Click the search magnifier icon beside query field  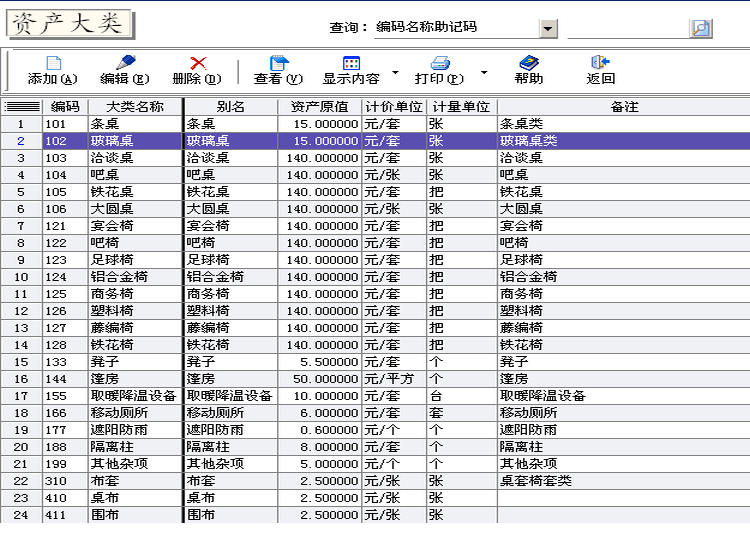[x=701, y=29]
